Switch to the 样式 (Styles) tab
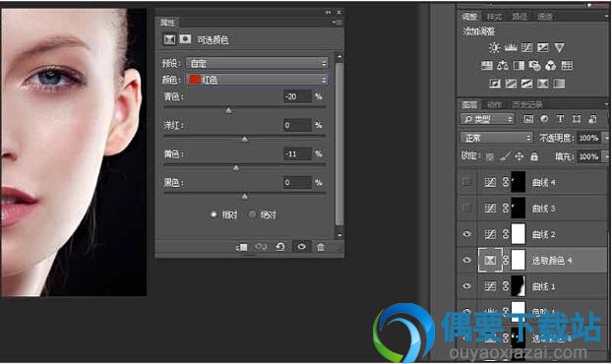This screenshot has width=612, height=364. pyautogui.click(x=494, y=17)
